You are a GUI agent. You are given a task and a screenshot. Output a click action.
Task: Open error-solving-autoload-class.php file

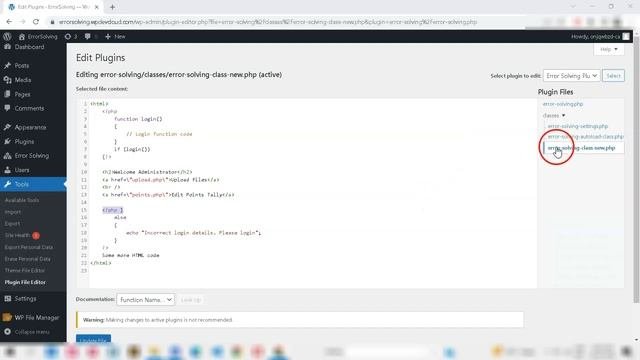pos(585,136)
